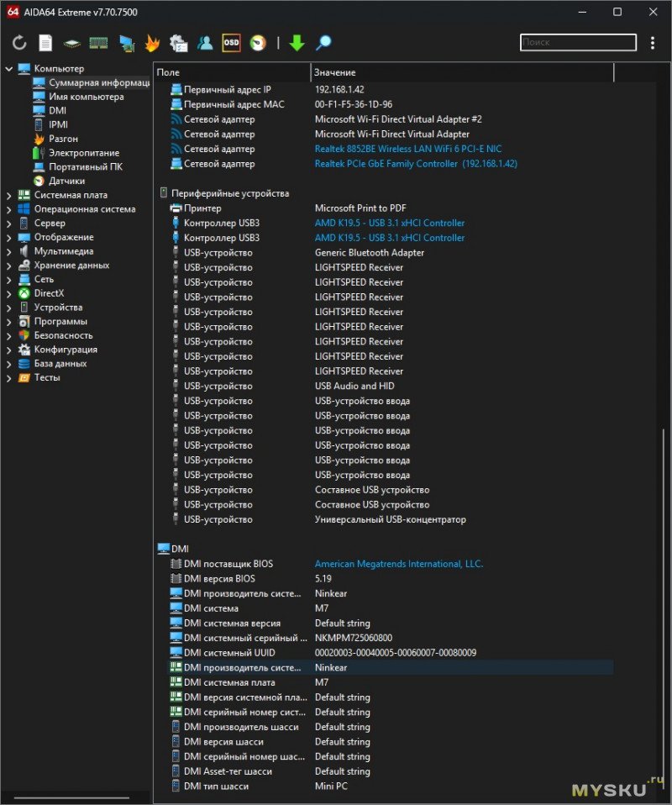Click the horizontal scrollbar under the tree
Screen dimensions: 672x805
(x=72, y=797)
